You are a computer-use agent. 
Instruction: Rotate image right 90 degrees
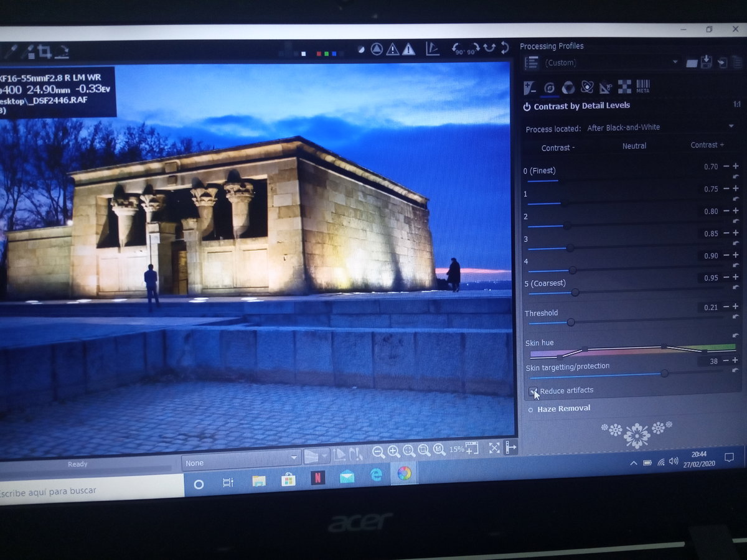click(x=474, y=49)
